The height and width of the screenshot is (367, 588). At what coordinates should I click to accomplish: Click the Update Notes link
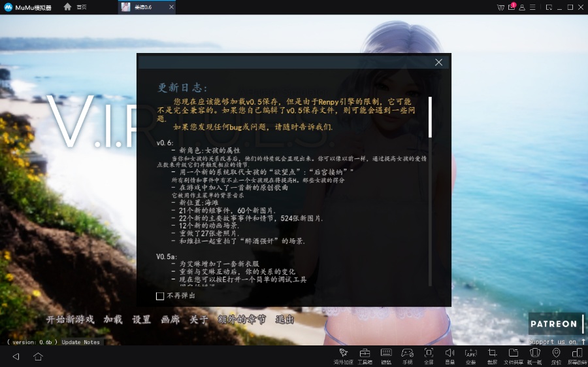[80, 342]
